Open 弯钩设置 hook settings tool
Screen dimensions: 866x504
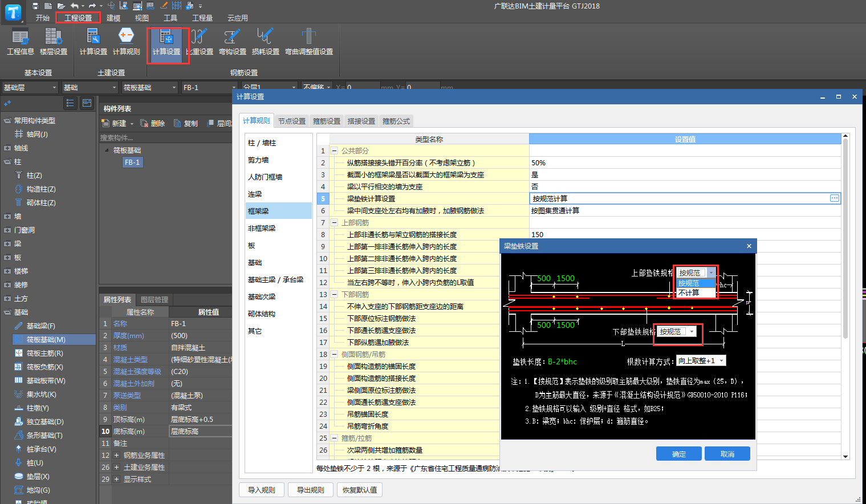pos(233,42)
